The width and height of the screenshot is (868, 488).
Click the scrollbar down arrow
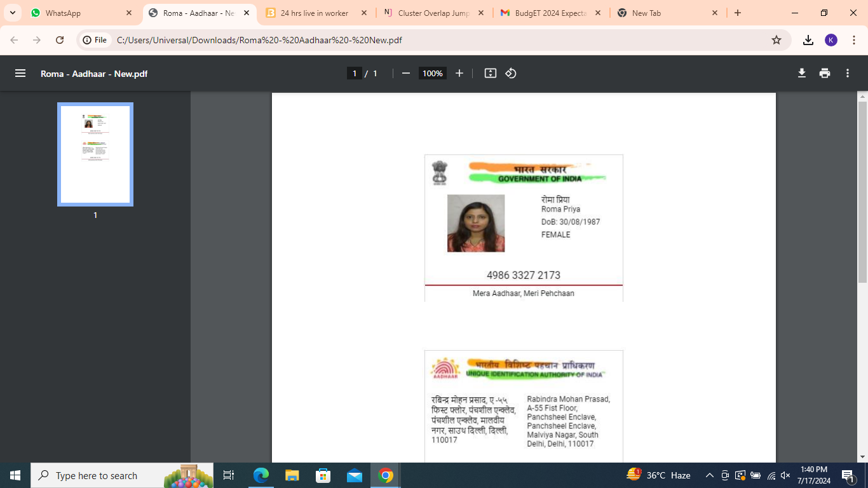pyautogui.click(x=862, y=457)
